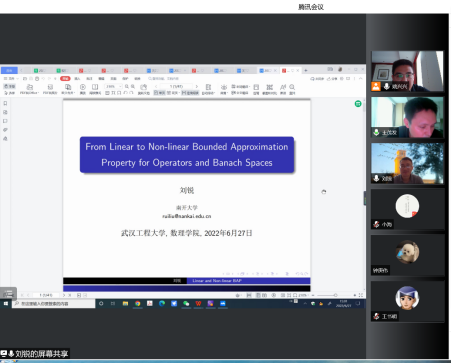Toggle microphone of the third video participant
The width and height of the screenshot is (452, 364).
[x=376, y=178]
